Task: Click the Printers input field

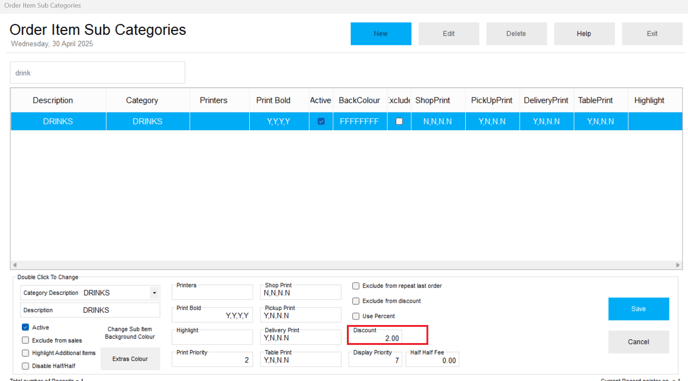Action: coord(212,292)
